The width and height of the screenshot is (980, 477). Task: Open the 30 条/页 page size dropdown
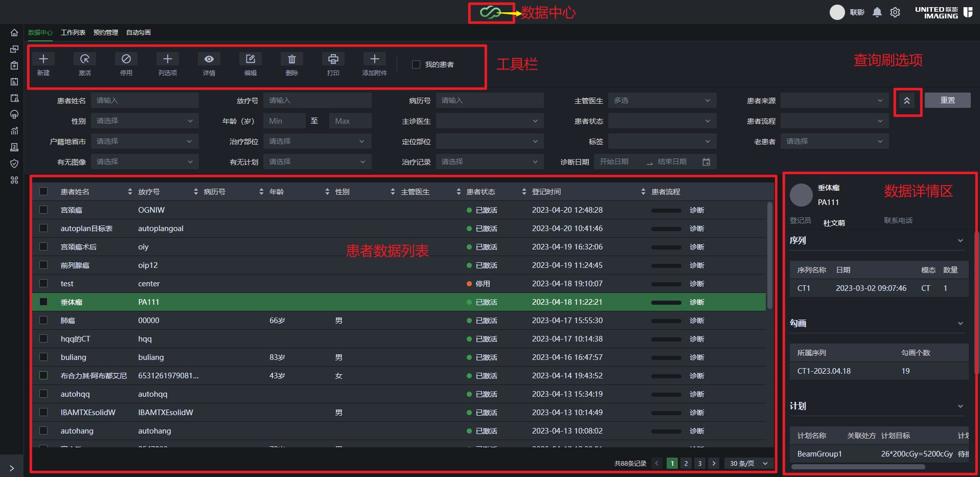[748, 463]
